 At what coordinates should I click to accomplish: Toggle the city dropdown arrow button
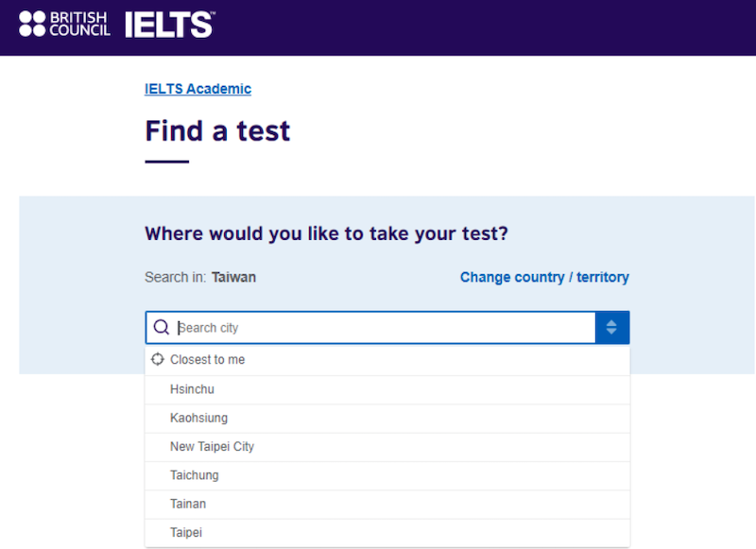611,327
